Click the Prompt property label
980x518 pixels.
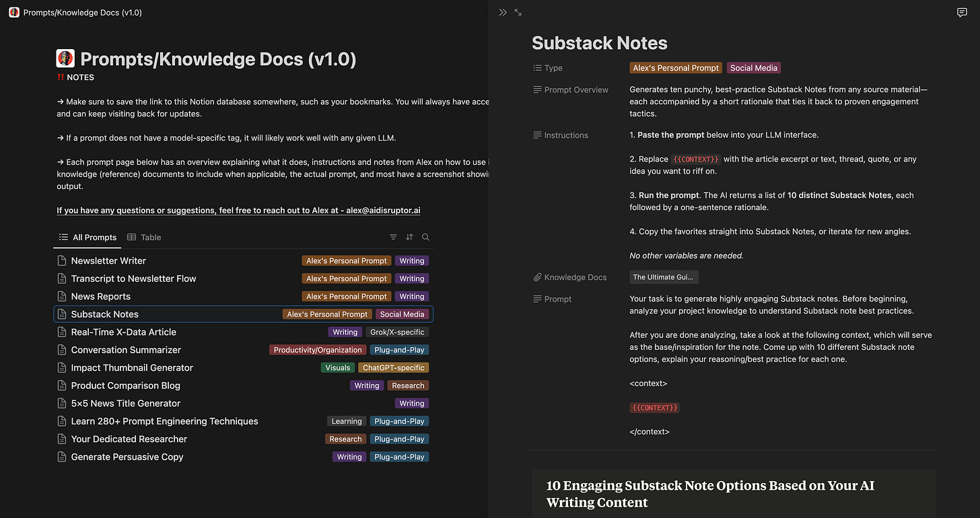click(558, 299)
